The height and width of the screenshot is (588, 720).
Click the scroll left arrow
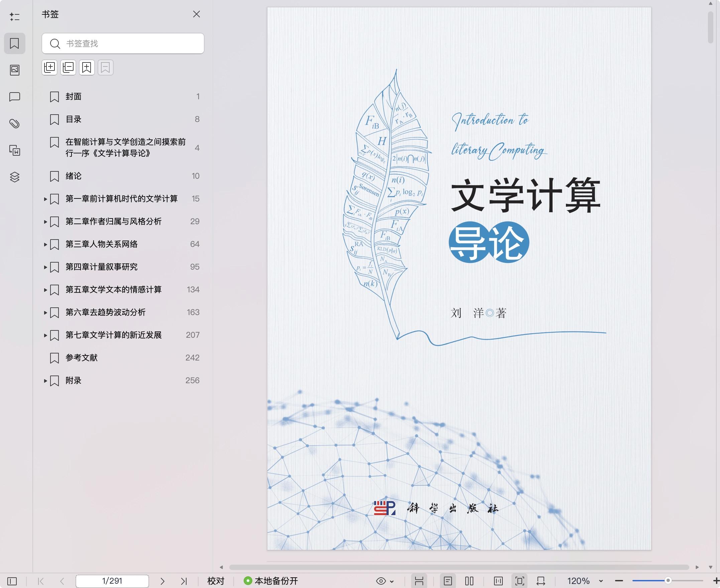tap(221, 567)
